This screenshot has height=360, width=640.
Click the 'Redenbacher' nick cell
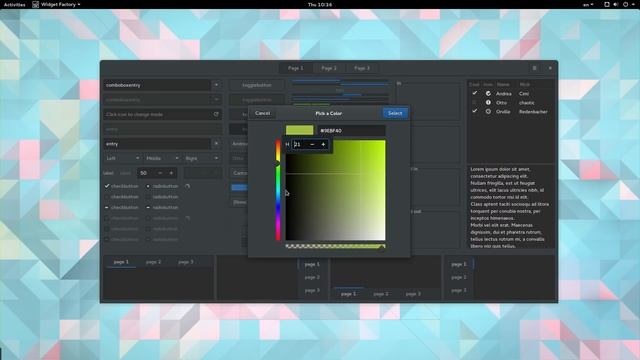coord(533,111)
